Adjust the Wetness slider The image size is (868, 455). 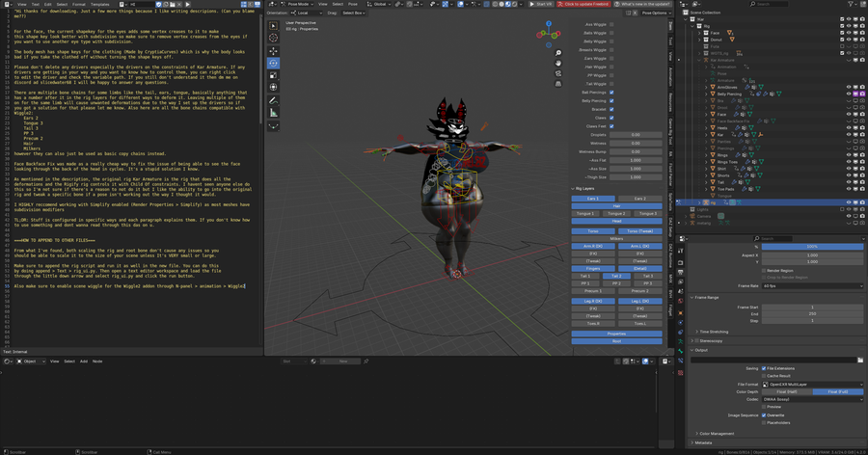pyautogui.click(x=636, y=143)
